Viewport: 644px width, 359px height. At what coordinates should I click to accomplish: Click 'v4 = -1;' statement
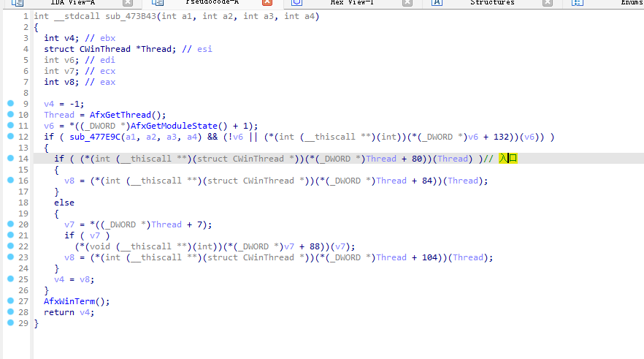[64, 104]
